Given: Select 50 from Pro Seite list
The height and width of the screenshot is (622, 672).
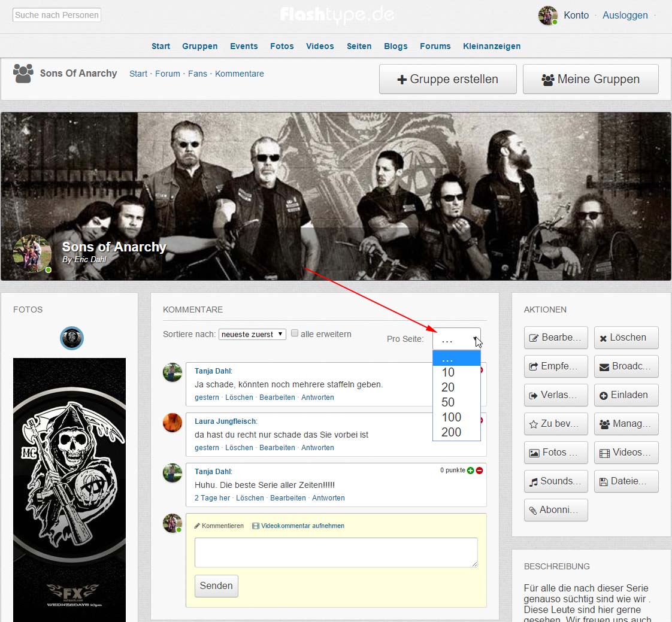Looking at the screenshot, I should pyautogui.click(x=448, y=402).
